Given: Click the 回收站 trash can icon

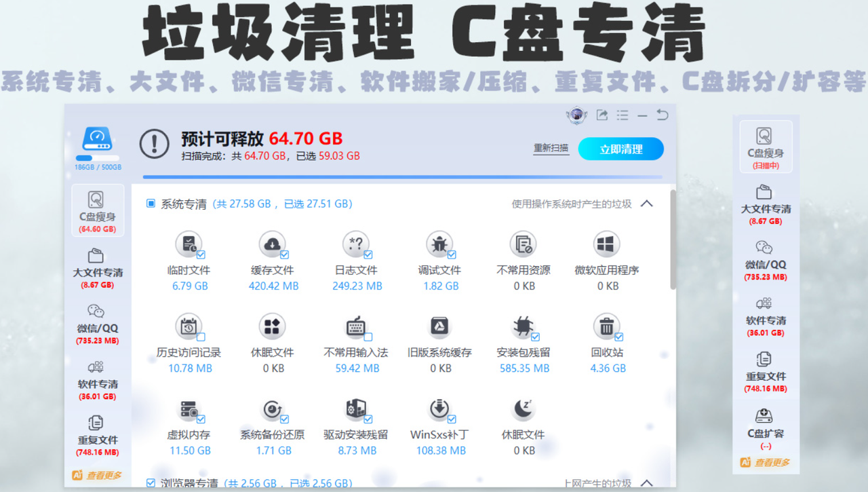Looking at the screenshot, I should (x=606, y=327).
